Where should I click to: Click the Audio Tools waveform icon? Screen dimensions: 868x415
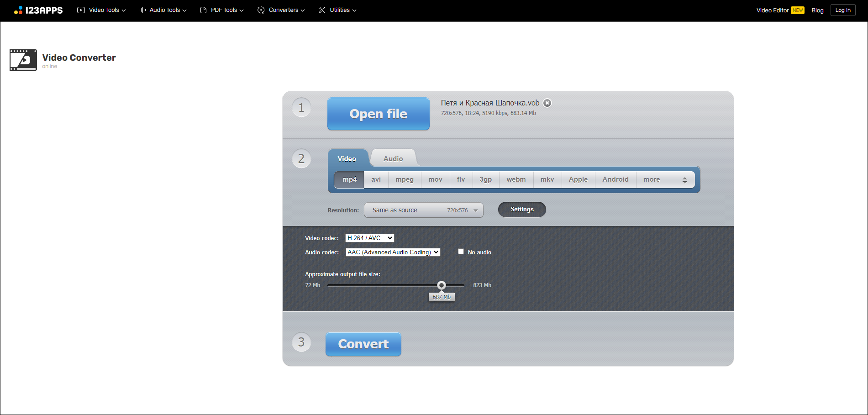[142, 10]
